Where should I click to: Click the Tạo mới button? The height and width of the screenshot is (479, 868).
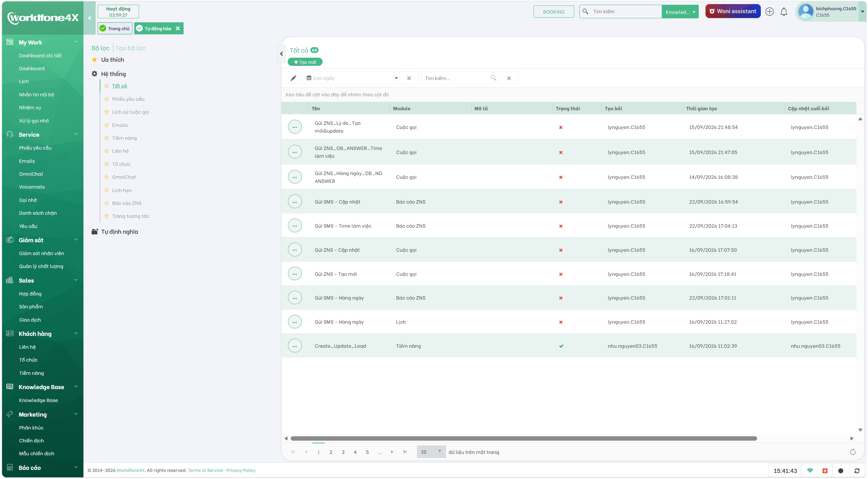point(305,62)
